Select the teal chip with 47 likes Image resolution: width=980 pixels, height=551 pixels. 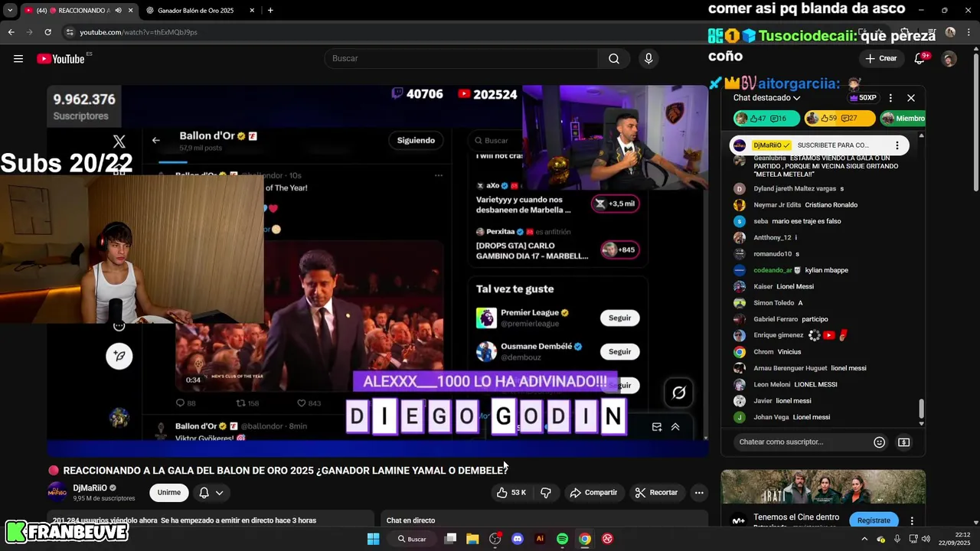tap(766, 119)
